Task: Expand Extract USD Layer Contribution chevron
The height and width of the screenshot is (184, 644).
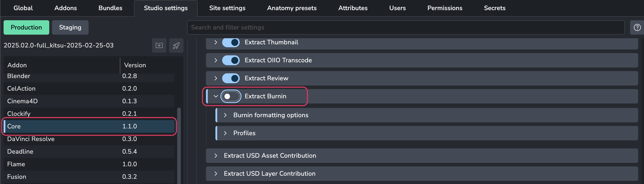Action: (x=215, y=174)
